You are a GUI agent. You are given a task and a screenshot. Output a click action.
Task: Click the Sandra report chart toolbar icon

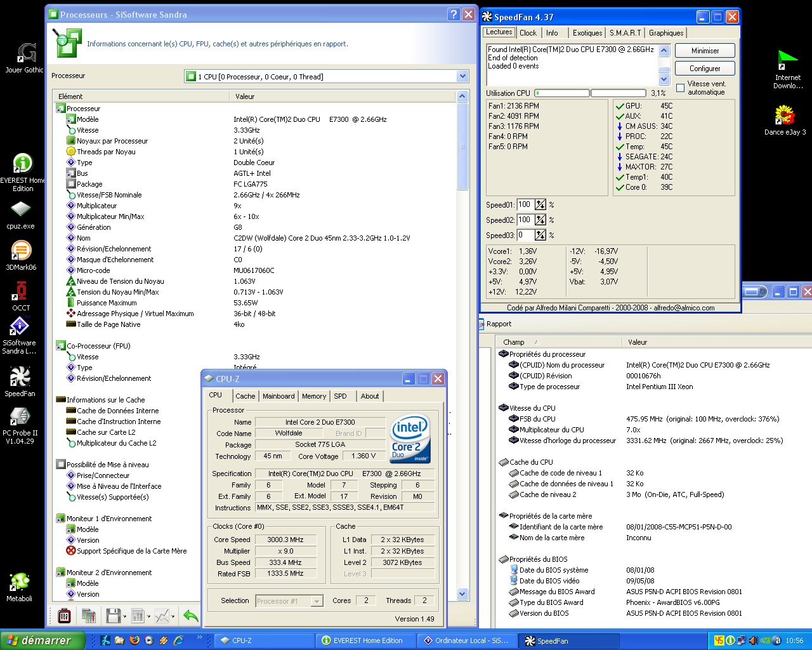pyautogui.click(x=138, y=616)
